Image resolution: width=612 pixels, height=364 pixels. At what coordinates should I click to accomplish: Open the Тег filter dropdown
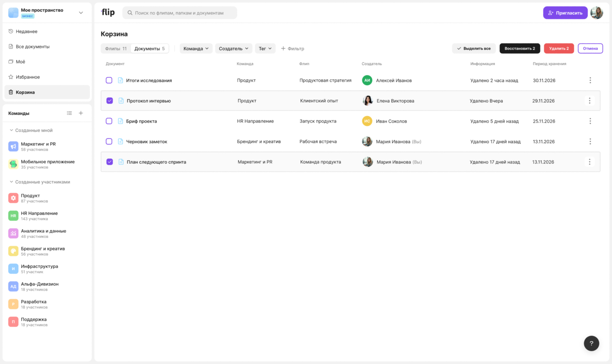(x=265, y=49)
